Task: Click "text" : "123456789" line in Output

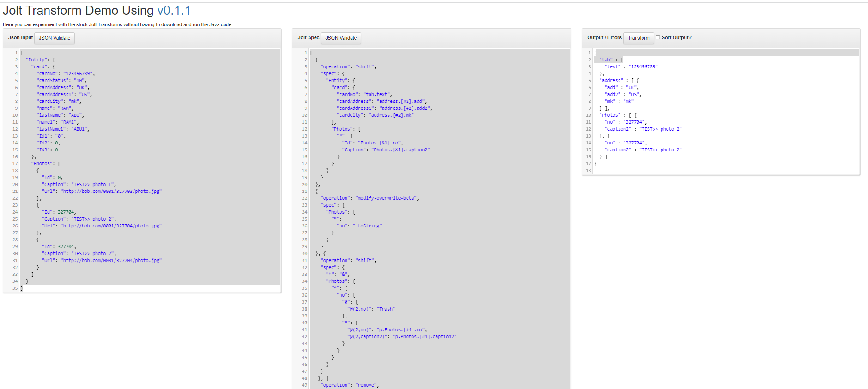Action: 631,66
